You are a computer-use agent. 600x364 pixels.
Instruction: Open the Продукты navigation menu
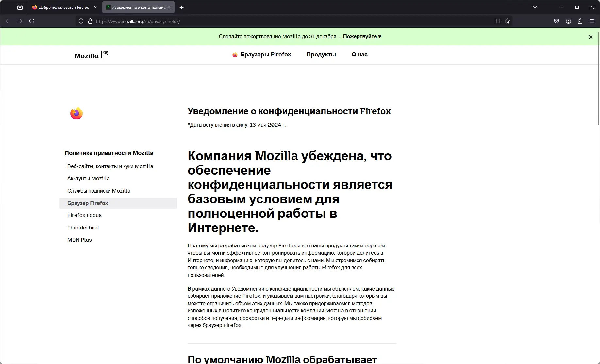coord(321,55)
